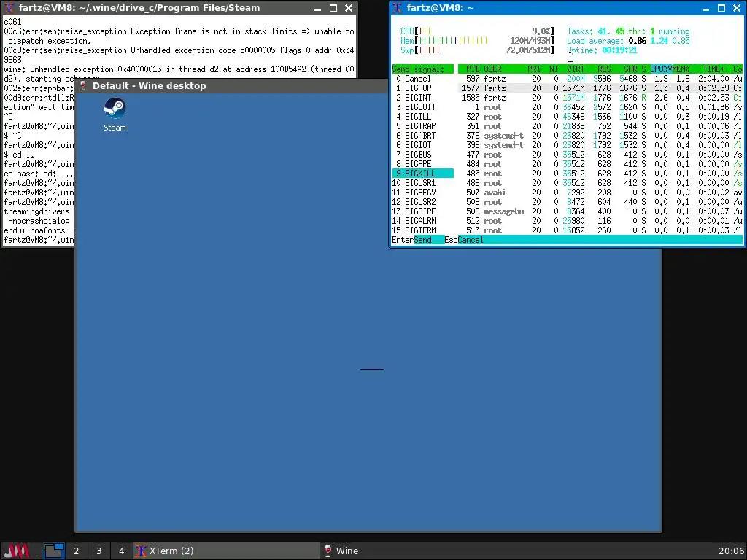Viewport: 747px width, 560px height.
Task: Click the Uptime value in htop
Action: [619, 50]
